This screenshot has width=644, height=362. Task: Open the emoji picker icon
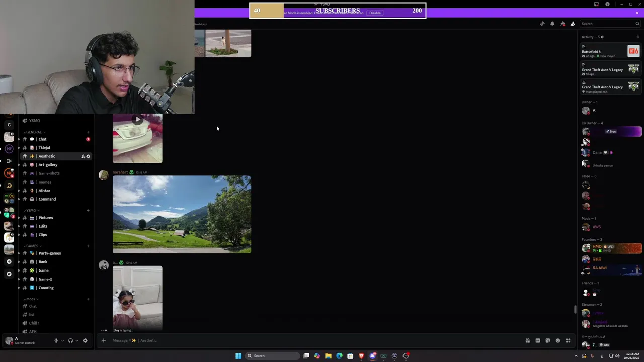click(x=558, y=340)
